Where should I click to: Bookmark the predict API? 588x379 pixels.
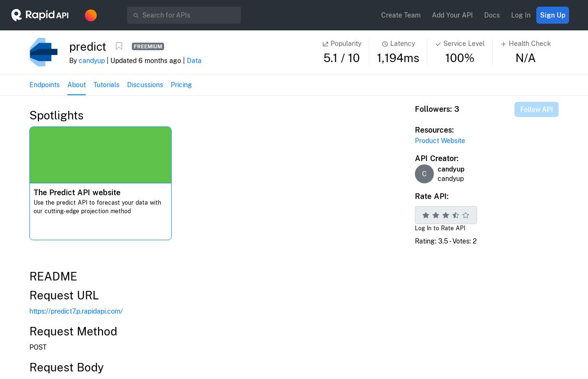click(x=119, y=46)
